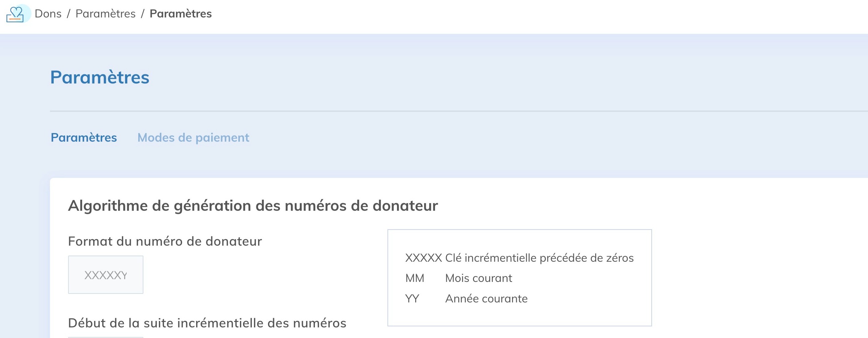Switch to the Modes de paiement tab
The height and width of the screenshot is (338, 868).
click(x=193, y=138)
